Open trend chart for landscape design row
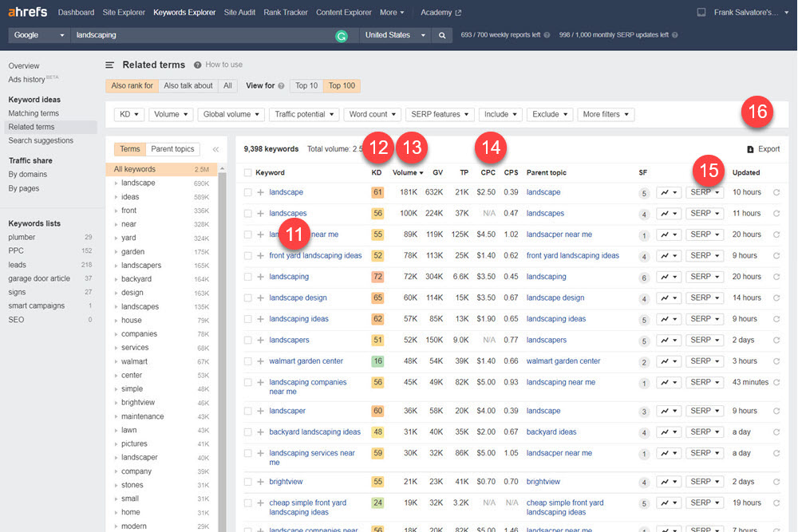 click(x=669, y=298)
